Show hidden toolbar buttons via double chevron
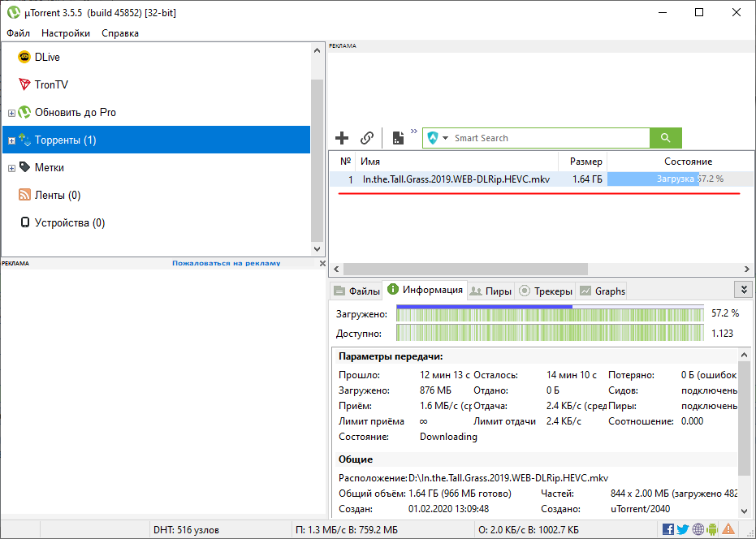The height and width of the screenshot is (539, 756). [414, 132]
